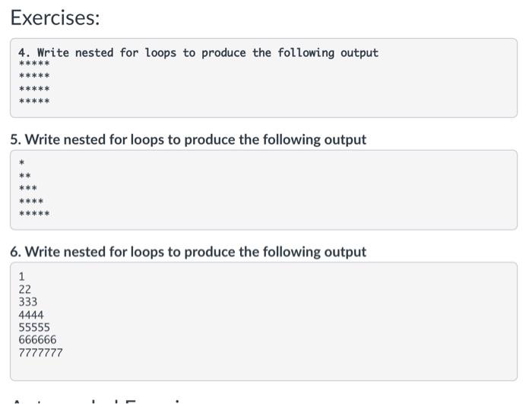Click the "22" line in exercise 6 output
The height and width of the screenshot is (404, 532).
(x=25, y=289)
